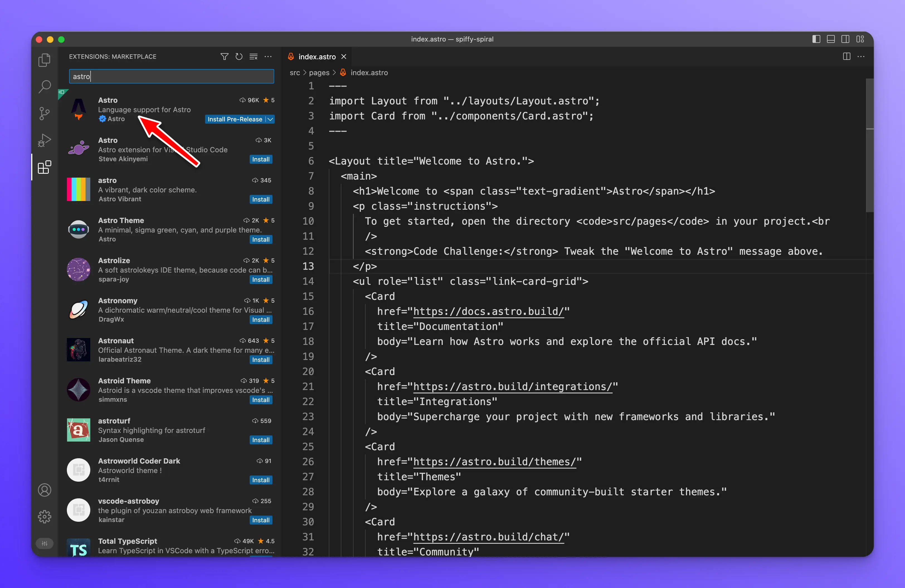Focus the extensions search box
The image size is (905, 588).
coord(171,76)
